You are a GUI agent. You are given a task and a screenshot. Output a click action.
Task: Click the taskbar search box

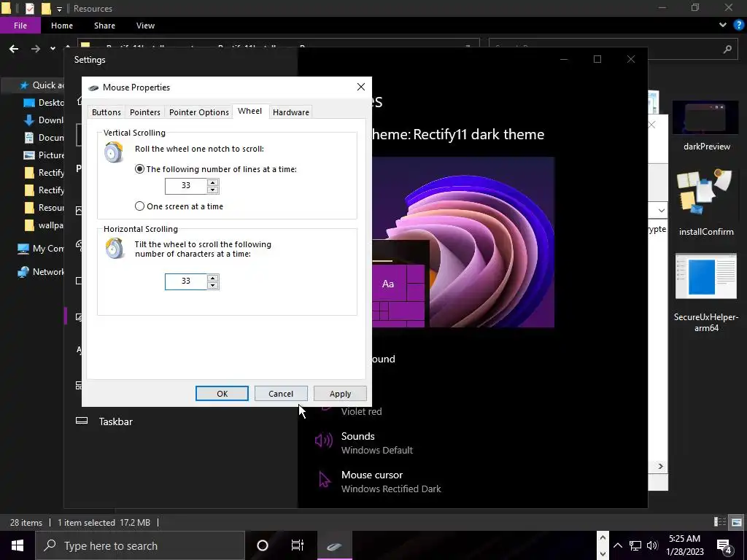[140, 545]
